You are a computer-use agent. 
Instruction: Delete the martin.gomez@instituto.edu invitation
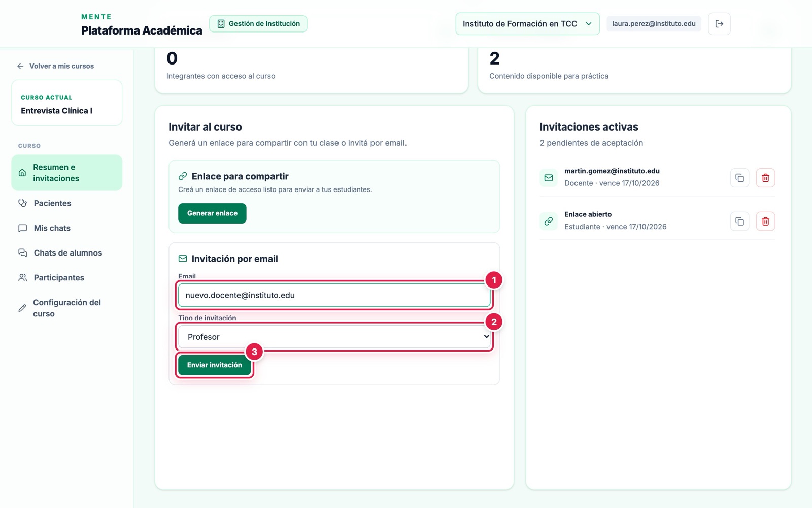click(765, 178)
